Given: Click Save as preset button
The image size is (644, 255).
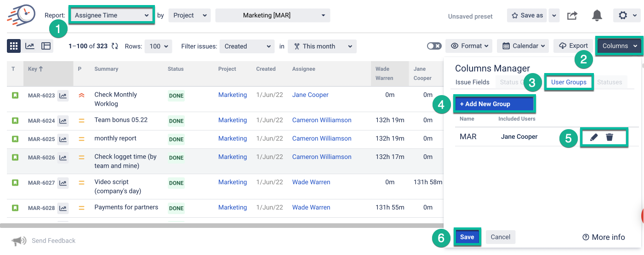Looking at the screenshot, I should click(x=528, y=15).
